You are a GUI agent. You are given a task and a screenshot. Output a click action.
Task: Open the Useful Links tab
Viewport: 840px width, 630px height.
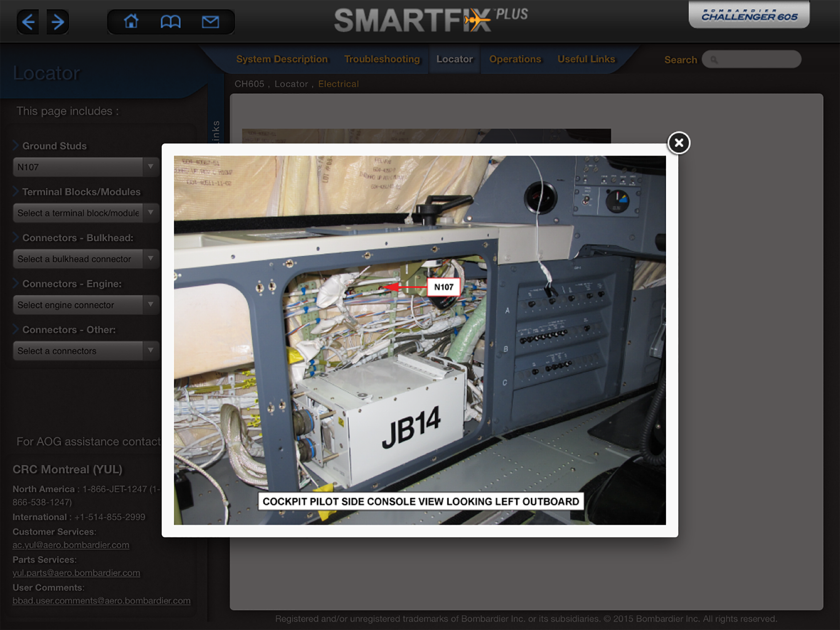click(586, 59)
